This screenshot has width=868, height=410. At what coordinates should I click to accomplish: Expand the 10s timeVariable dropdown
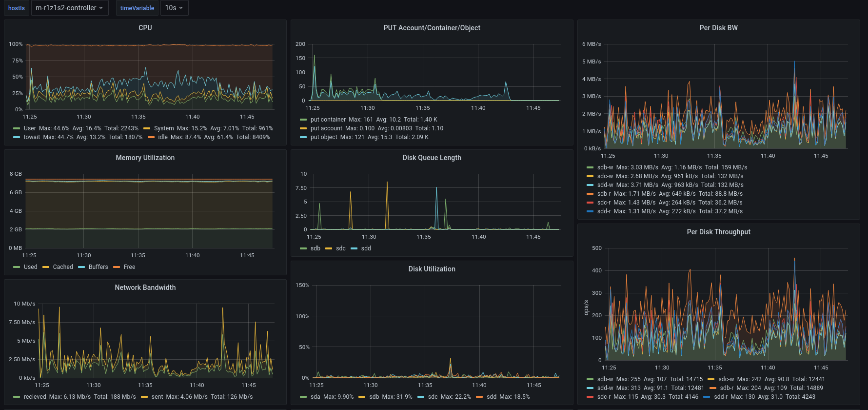click(x=174, y=8)
